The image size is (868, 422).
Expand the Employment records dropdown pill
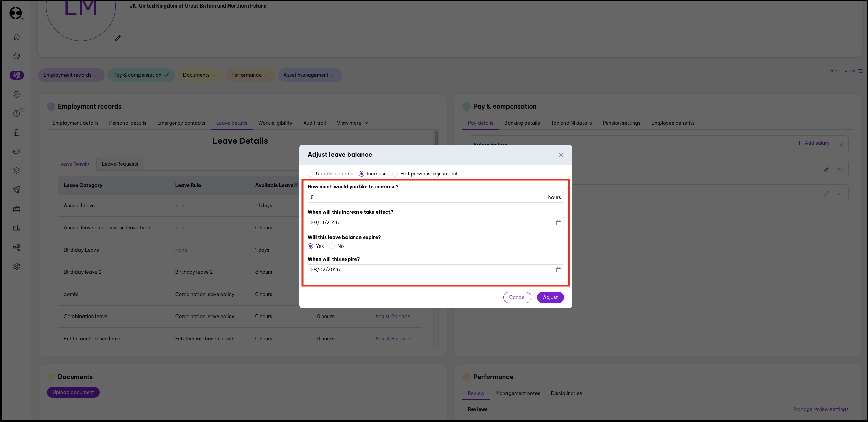(x=71, y=75)
